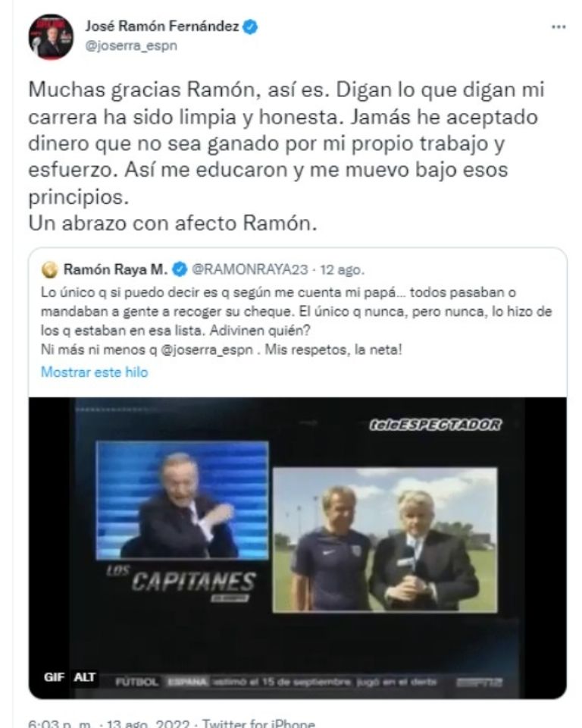Click the Twitter for iPhone source label
Viewport: 582px width, 728px height.
[258, 723]
